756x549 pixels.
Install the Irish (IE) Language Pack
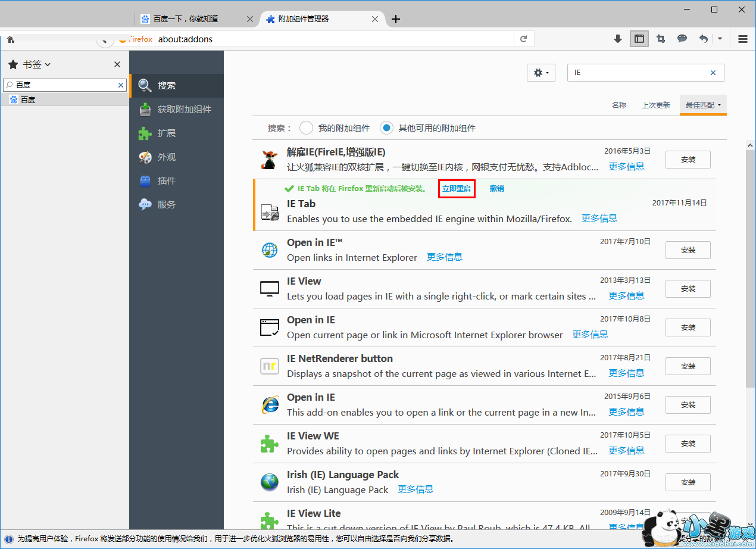tap(688, 482)
